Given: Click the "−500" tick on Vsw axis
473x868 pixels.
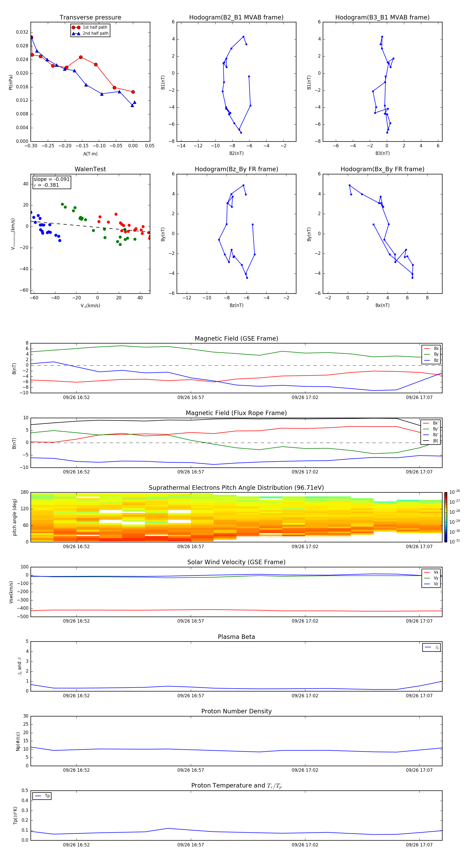Looking at the screenshot, I should click(x=22, y=617).
